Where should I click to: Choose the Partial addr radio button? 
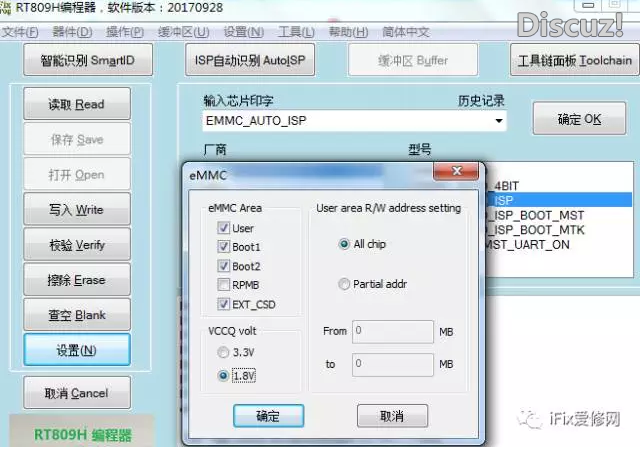point(344,284)
